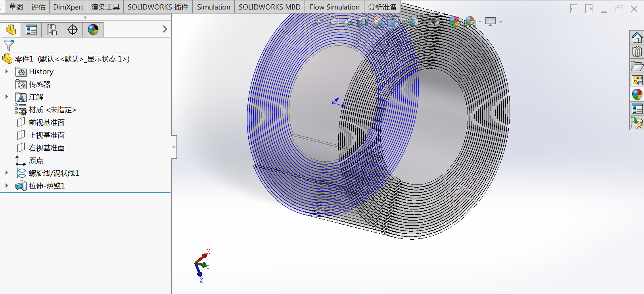Click the XYZ reference triad

pyautogui.click(x=201, y=265)
